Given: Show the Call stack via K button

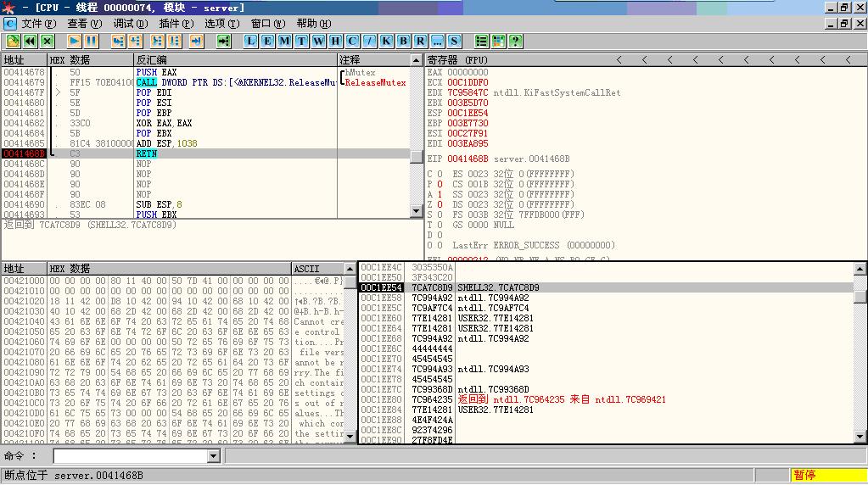Looking at the screenshot, I should point(386,41).
